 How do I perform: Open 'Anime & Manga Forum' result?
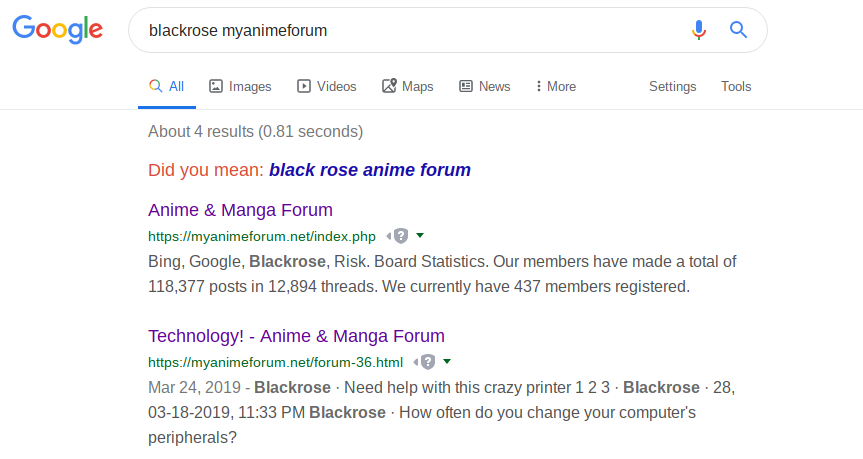pyautogui.click(x=241, y=210)
